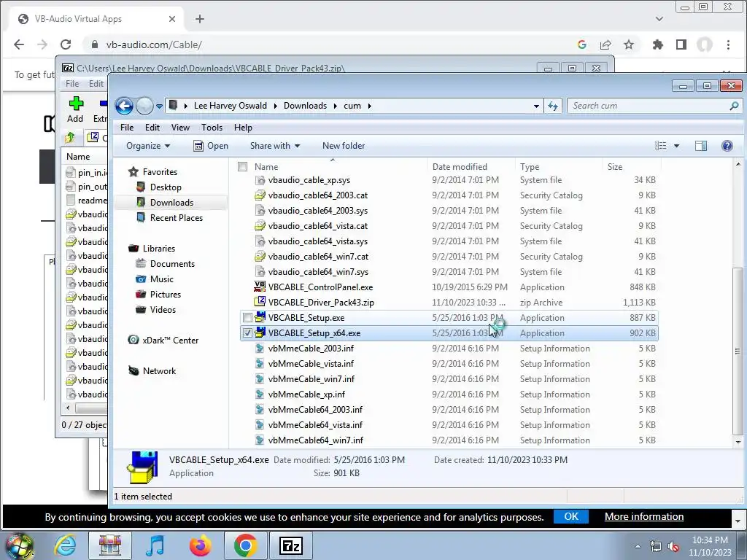Open the Tools menu in Explorer
Viewport: 747px width, 560px height.
click(212, 128)
